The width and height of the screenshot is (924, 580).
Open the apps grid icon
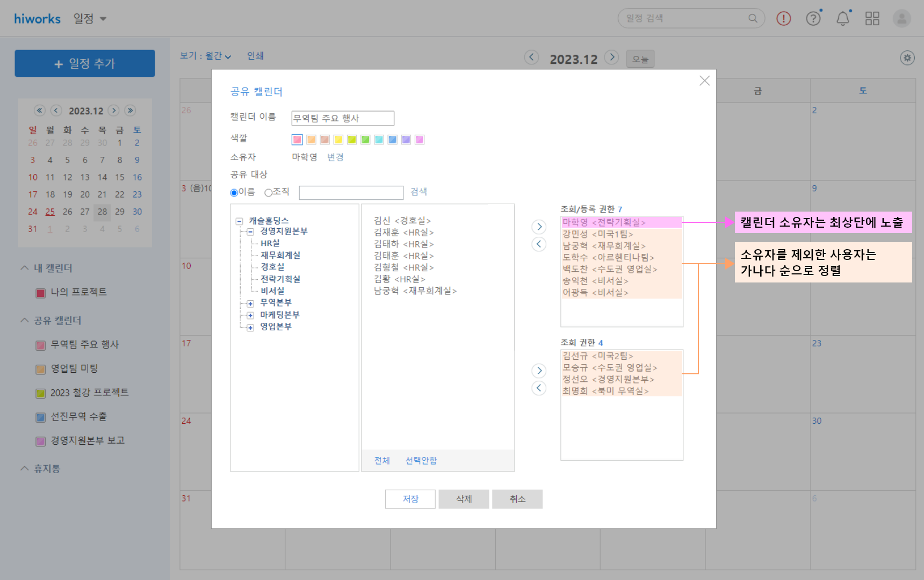[872, 19]
